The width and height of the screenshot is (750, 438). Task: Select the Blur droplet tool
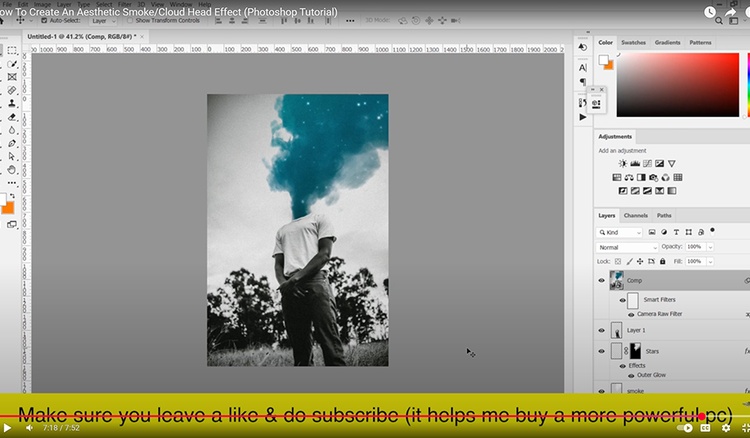12,130
